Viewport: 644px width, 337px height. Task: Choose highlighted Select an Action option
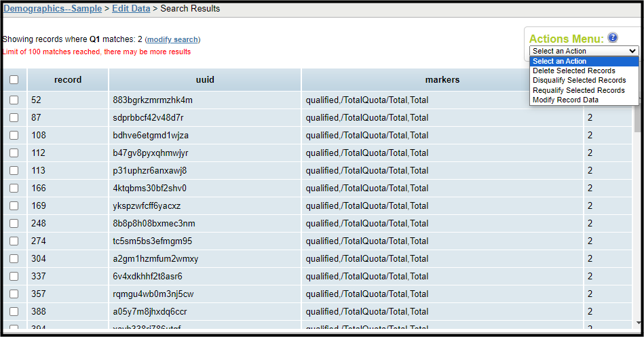pos(584,61)
